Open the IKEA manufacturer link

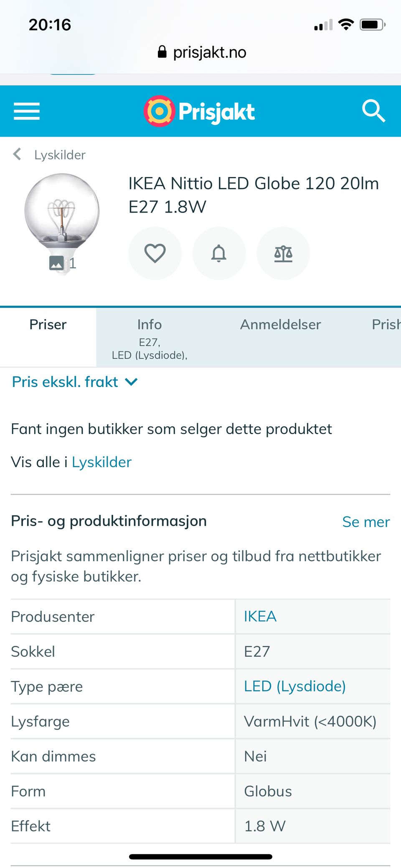click(260, 617)
